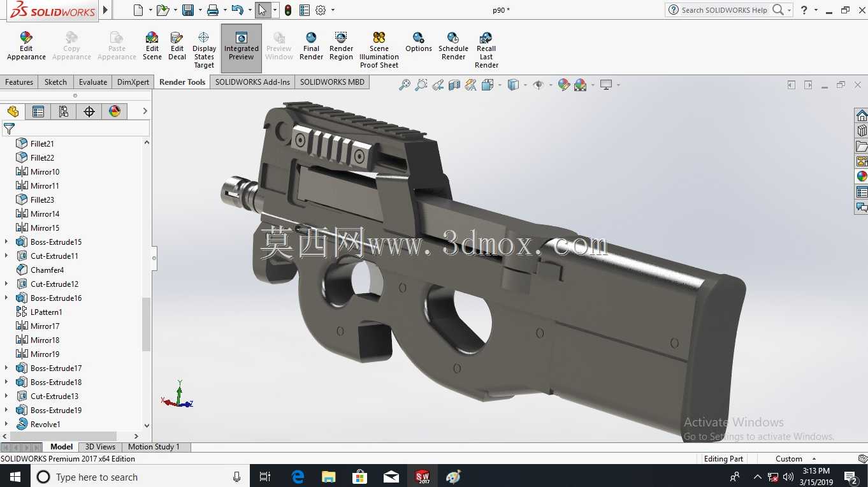Select Fillet21 in feature tree
This screenshot has width=868, height=487.
click(x=42, y=143)
